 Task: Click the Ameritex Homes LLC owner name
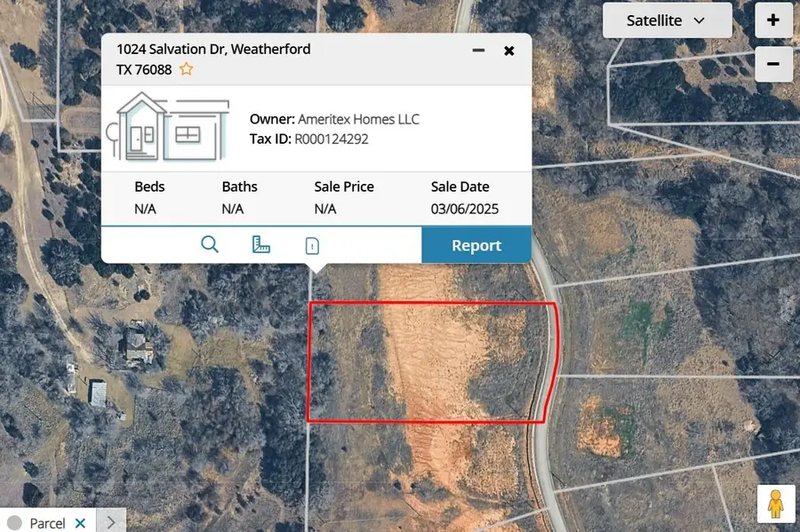(x=358, y=119)
